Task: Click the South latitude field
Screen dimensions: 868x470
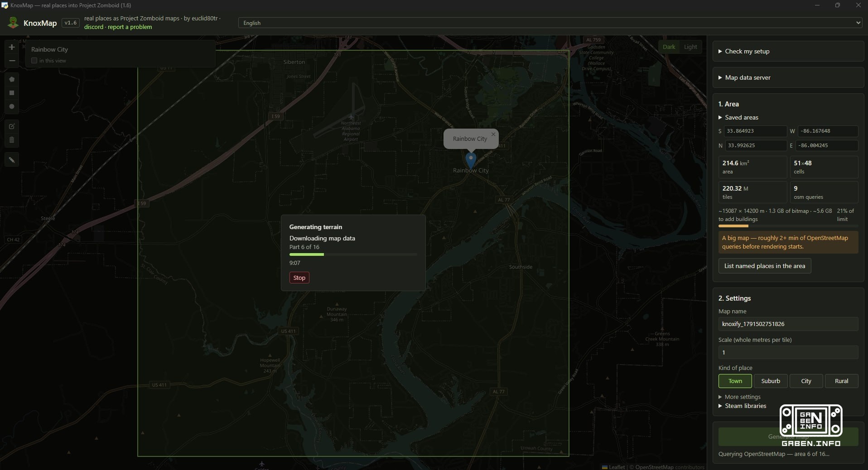Action: tap(755, 131)
